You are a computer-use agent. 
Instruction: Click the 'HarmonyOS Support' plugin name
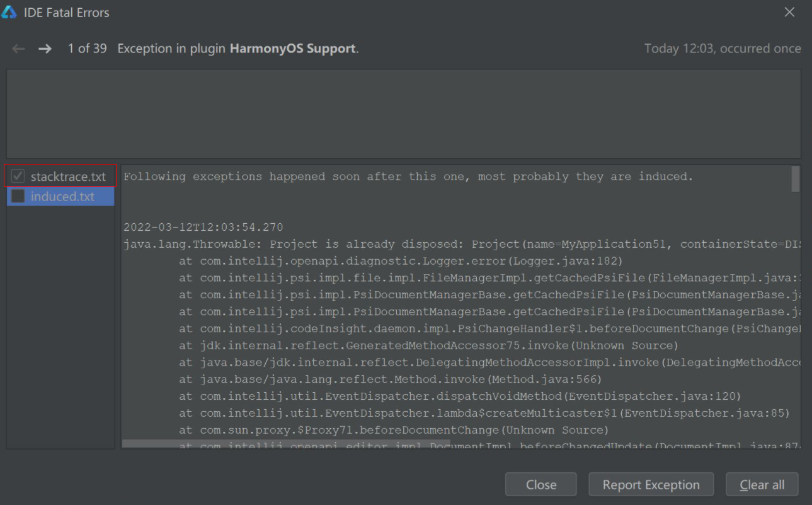point(293,49)
